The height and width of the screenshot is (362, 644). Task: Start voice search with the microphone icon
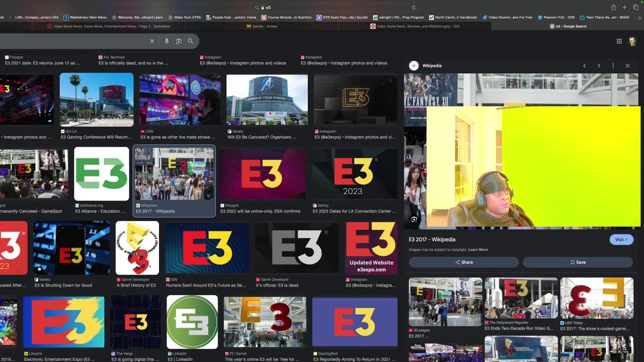(167, 41)
